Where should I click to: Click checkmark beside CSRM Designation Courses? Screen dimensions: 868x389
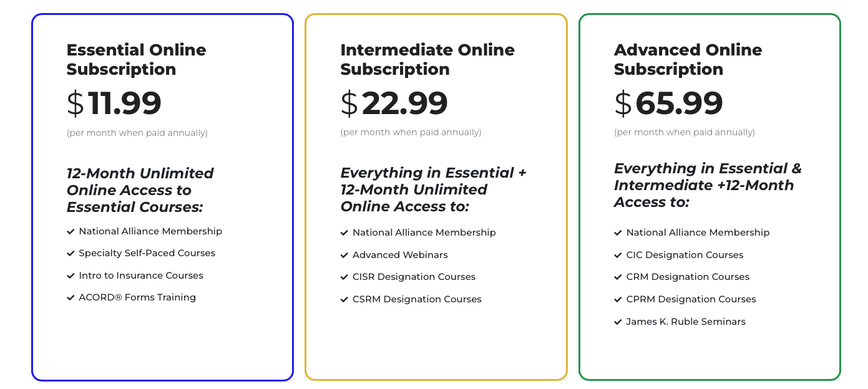tap(344, 300)
